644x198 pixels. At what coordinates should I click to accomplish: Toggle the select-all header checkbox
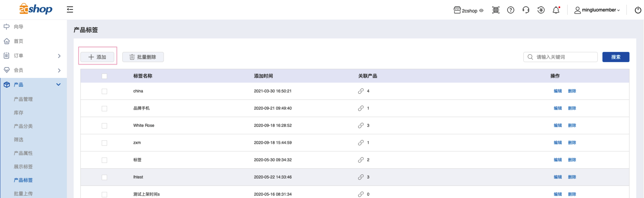pos(105,76)
